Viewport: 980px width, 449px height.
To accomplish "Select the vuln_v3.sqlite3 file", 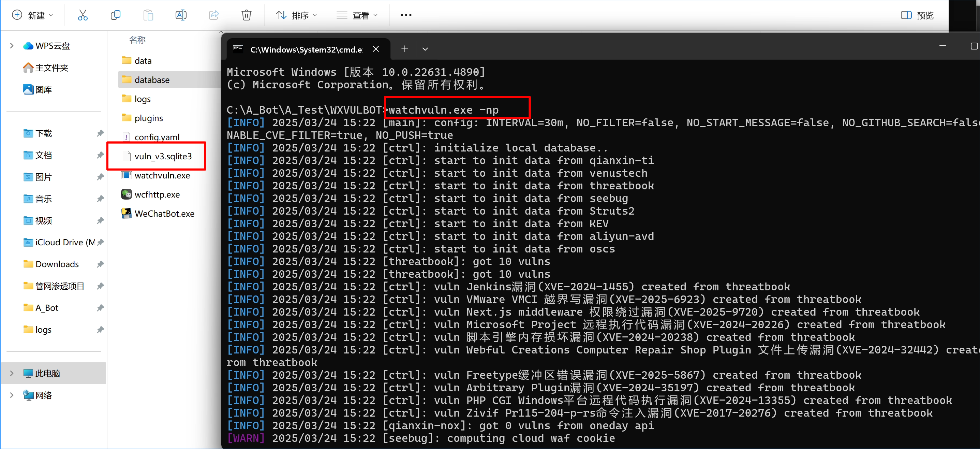I will [x=163, y=156].
